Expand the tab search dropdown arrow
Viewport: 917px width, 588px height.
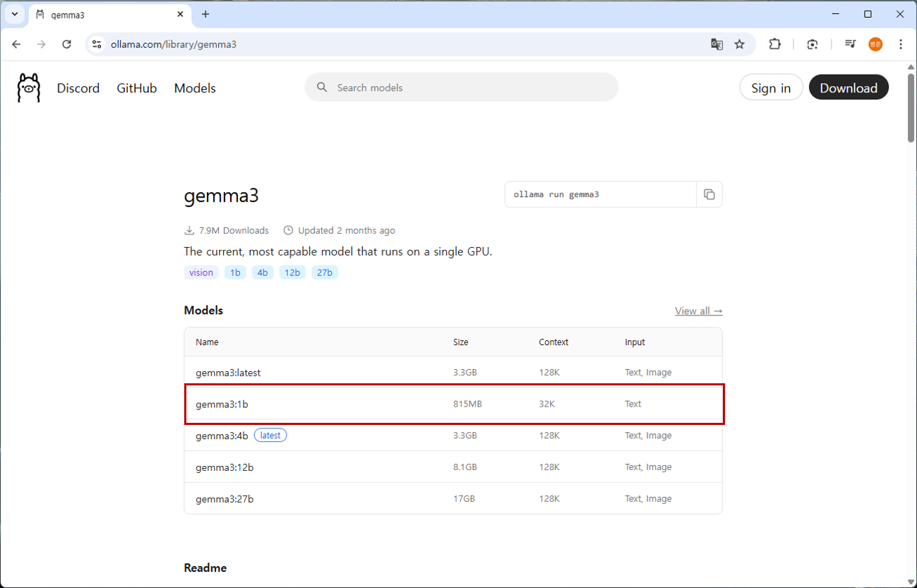pos(14,14)
